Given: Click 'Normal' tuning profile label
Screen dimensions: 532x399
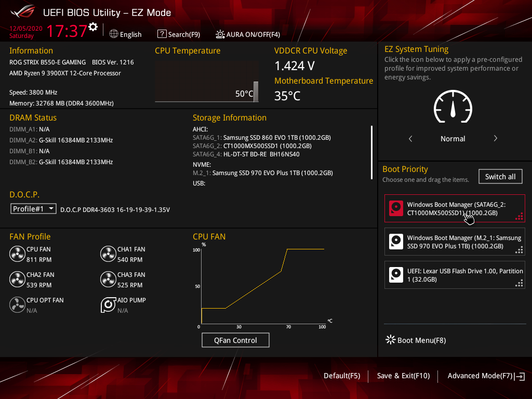Looking at the screenshot, I should click(453, 138).
